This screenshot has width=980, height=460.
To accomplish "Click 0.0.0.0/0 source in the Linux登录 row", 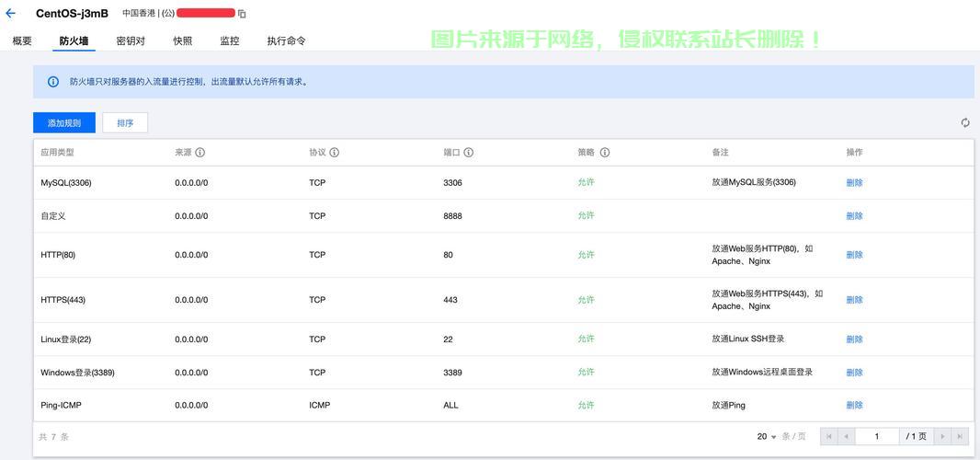I will click(x=191, y=339).
